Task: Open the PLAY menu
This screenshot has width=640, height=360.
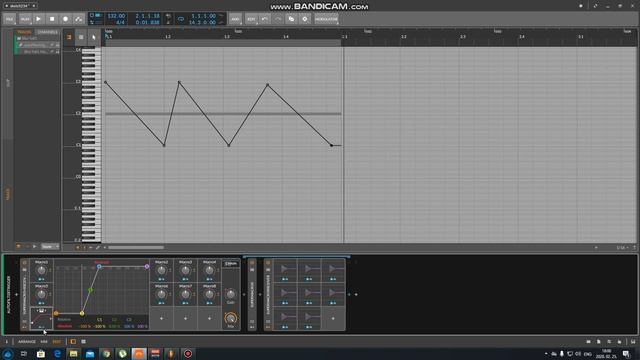Action: pyautogui.click(x=24, y=19)
